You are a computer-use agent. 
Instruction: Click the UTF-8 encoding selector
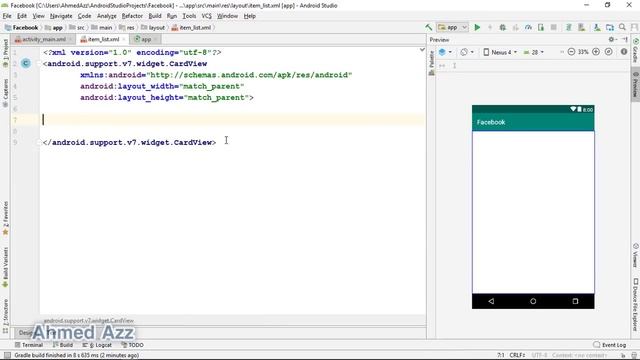tap(539, 356)
